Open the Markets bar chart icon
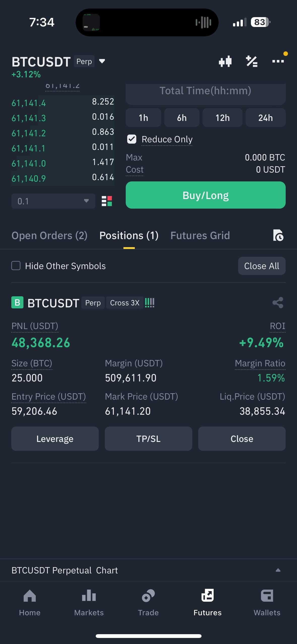Viewport: 297px width, 644px height. [x=89, y=596]
